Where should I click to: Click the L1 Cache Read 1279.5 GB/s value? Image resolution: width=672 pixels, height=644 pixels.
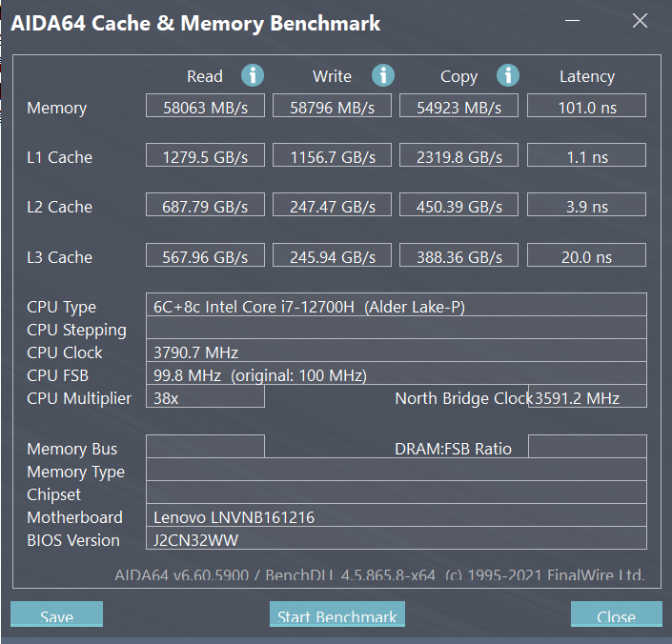click(205, 156)
